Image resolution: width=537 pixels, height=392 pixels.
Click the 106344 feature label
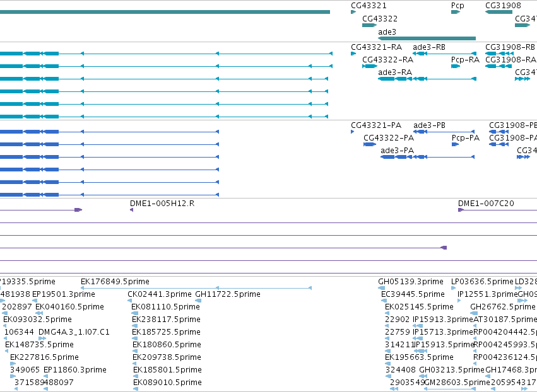click(x=19, y=331)
